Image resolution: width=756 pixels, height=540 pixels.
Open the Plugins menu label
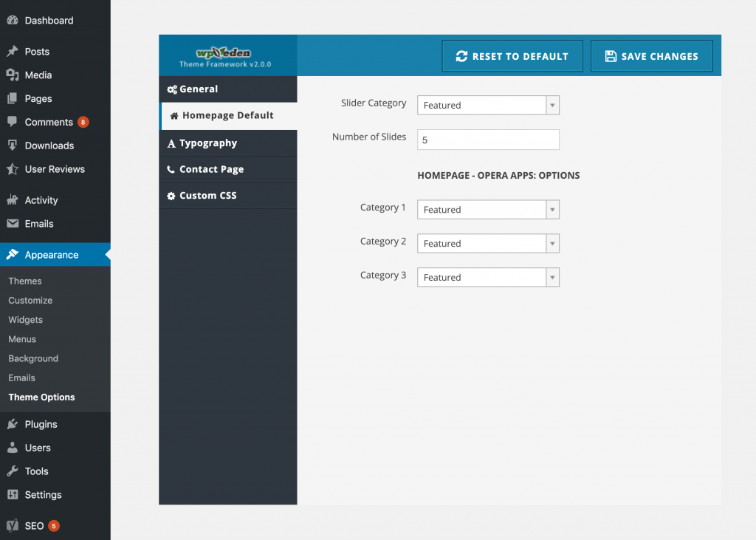41,424
